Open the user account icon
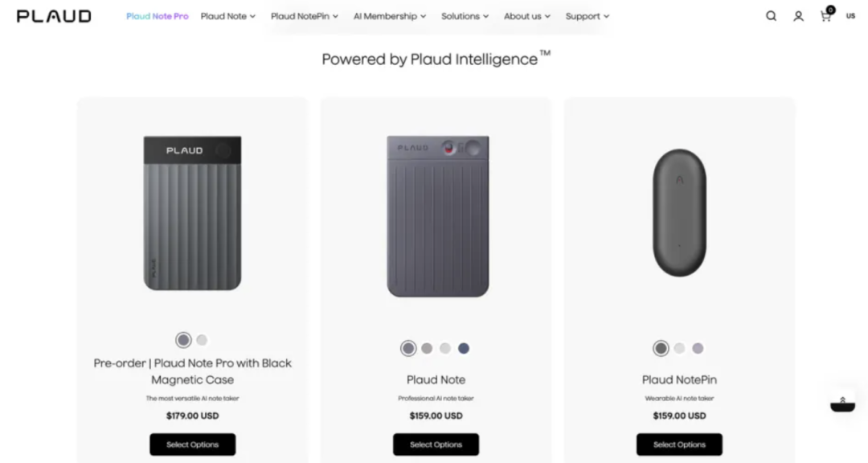 (798, 16)
